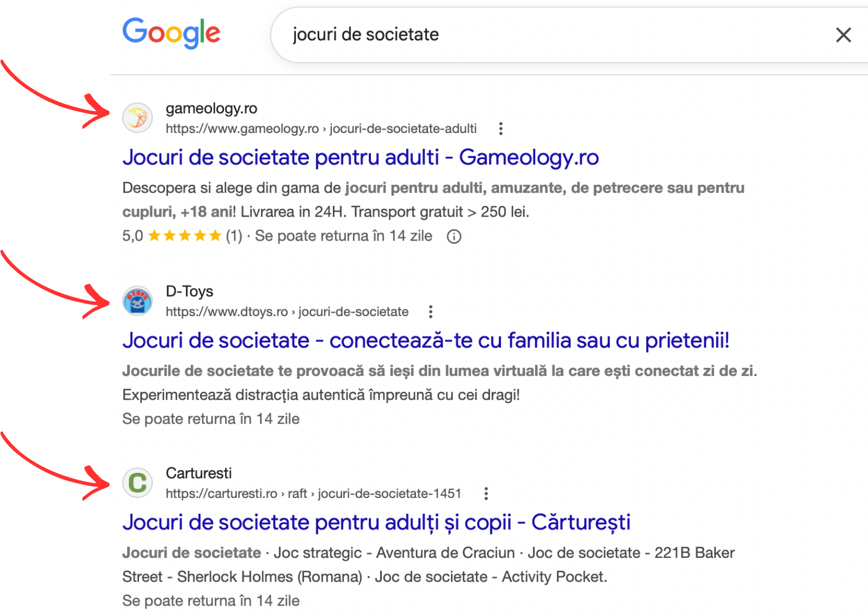Click the D-Toys site name
This screenshot has height=616, width=868.
[189, 291]
